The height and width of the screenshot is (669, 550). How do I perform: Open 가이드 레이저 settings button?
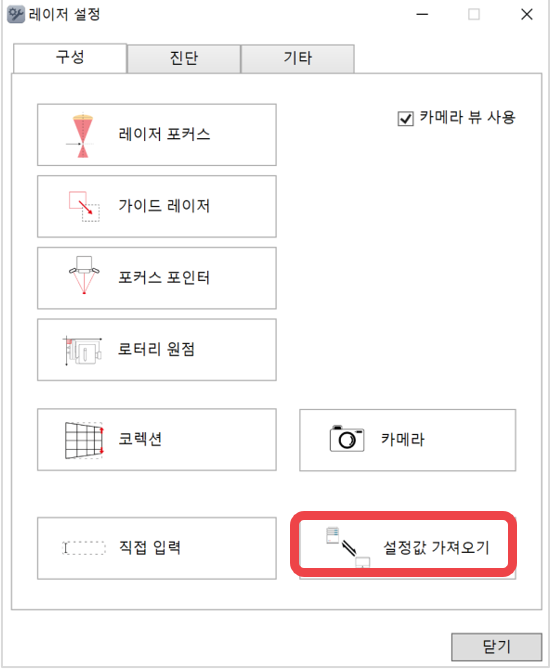click(157, 207)
